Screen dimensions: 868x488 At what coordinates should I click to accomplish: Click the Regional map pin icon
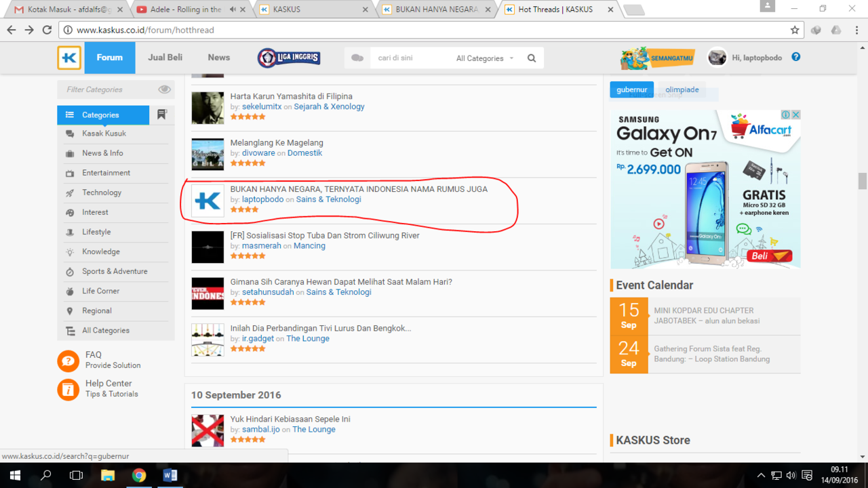tap(70, 310)
